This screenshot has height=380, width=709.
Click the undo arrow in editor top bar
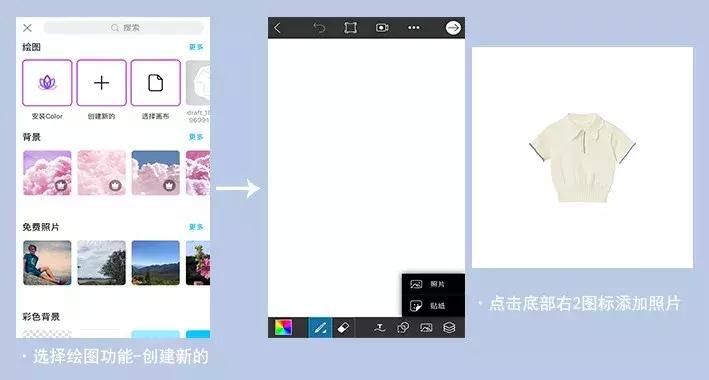(x=319, y=28)
